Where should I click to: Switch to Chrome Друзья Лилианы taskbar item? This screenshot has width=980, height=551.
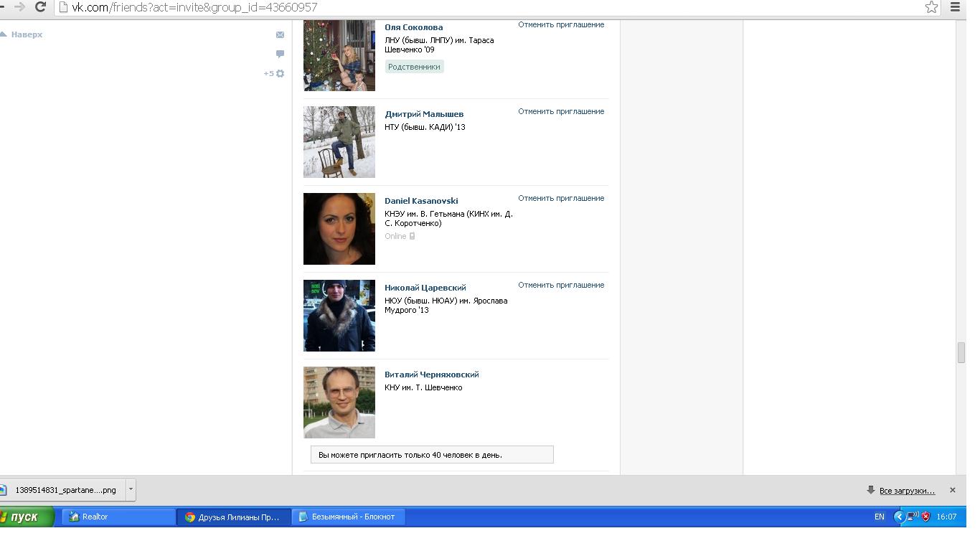click(x=234, y=517)
